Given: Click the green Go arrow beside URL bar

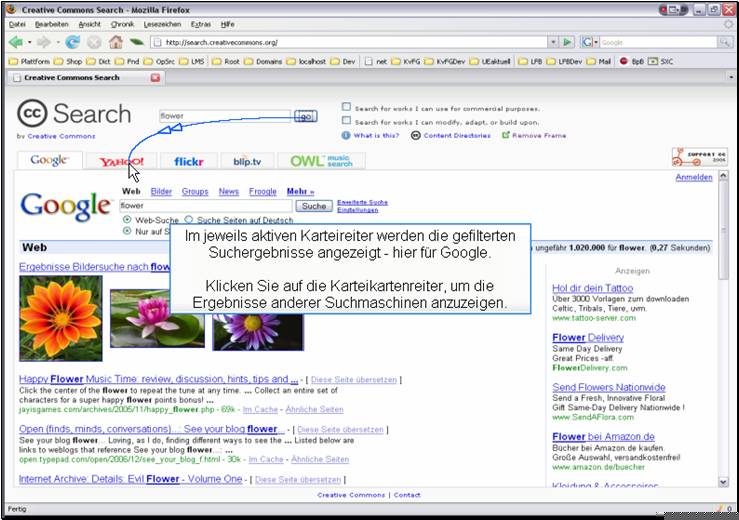Looking at the screenshot, I should point(567,42).
